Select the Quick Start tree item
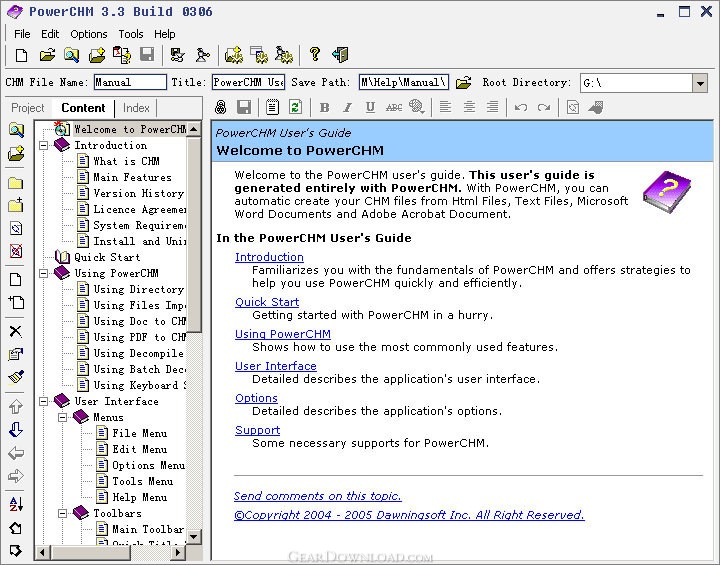This screenshot has width=720, height=565. tap(107, 257)
